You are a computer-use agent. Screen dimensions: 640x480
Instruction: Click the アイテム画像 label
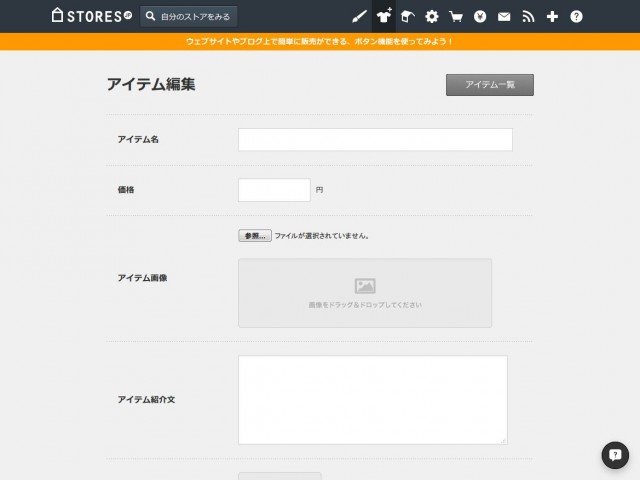pyautogui.click(x=142, y=278)
